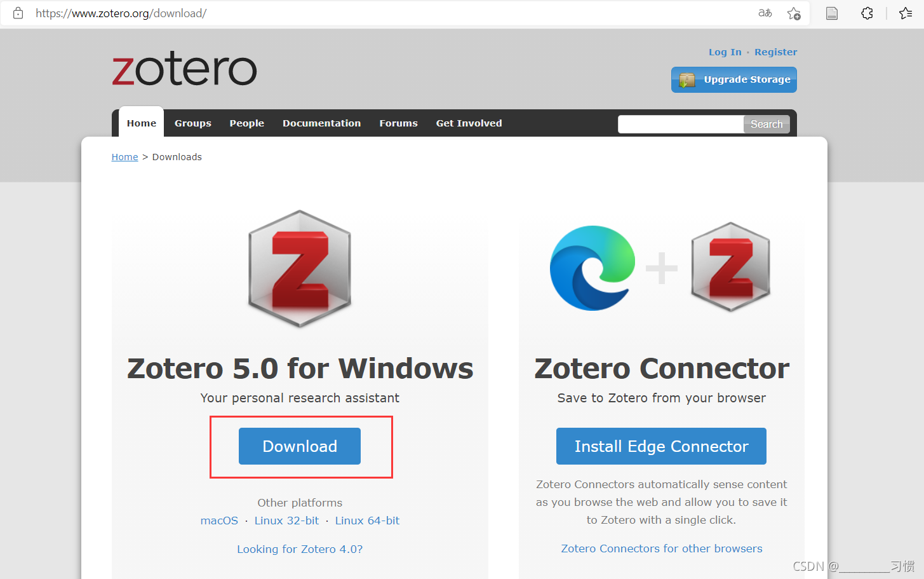Open Zotero Connectors for other browsers link
Viewport: 924px width, 579px height.
[x=662, y=548]
